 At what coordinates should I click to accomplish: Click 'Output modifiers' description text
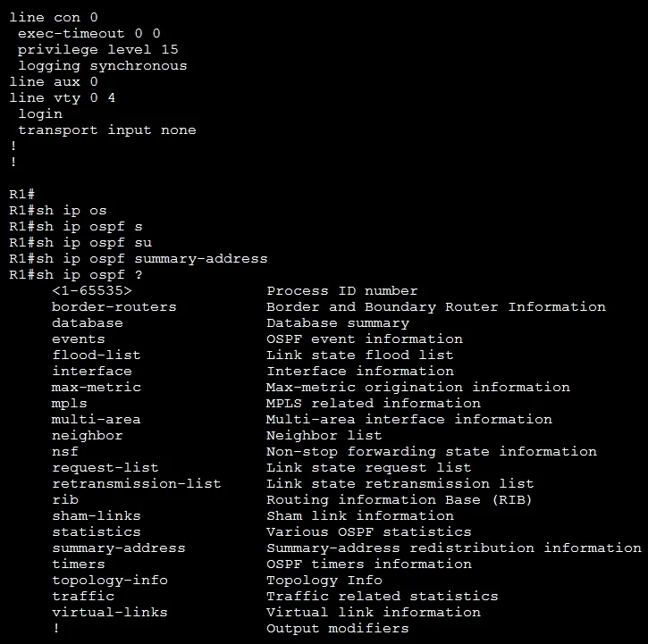click(x=338, y=628)
